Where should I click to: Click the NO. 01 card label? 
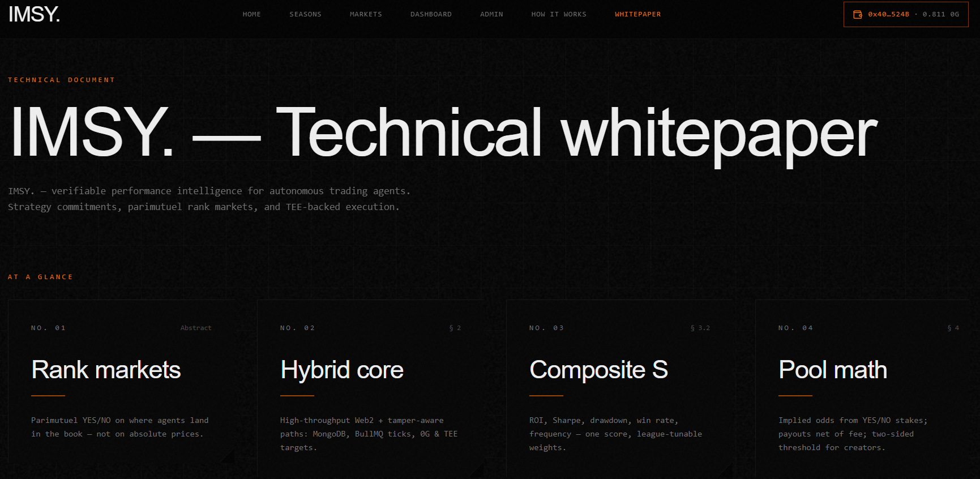[x=48, y=328]
